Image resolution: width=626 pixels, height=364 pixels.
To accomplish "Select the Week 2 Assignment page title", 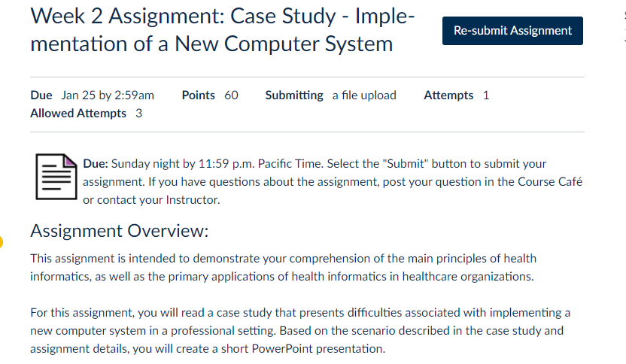I will pyautogui.click(x=223, y=30).
